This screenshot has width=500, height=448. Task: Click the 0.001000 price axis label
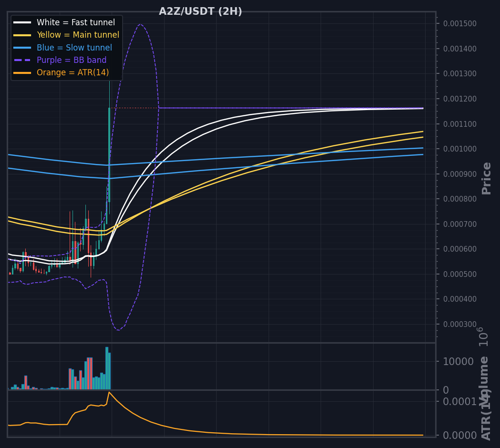point(460,149)
